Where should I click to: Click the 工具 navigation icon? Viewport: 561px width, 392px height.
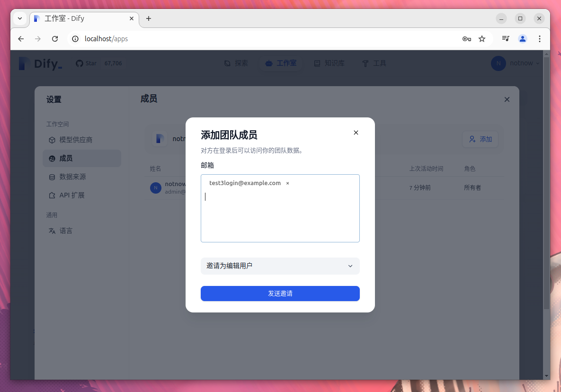click(x=365, y=63)
